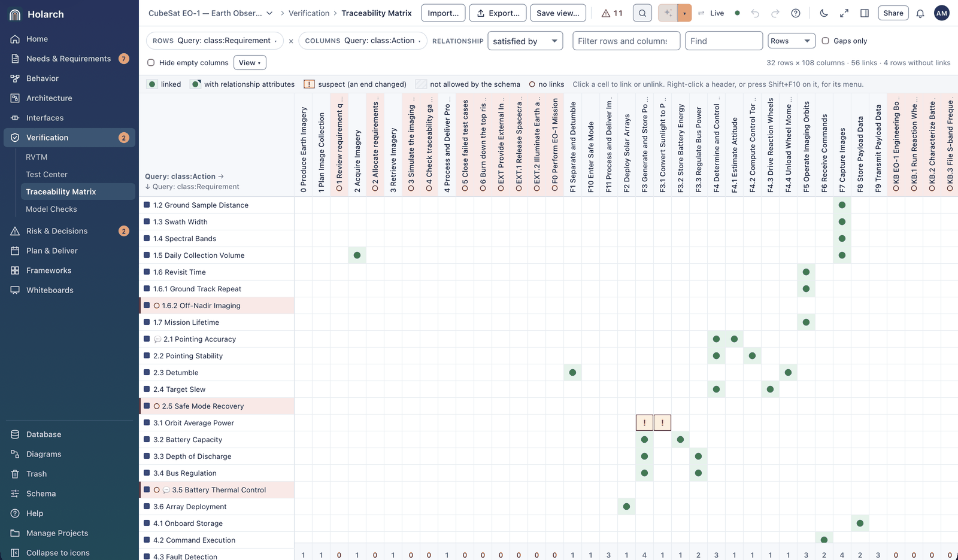Image resolution: width=958 pixels, height=560 pixels.
Task: Open the AI assistant dropdown arrow
Action: (x=684, y=13)
